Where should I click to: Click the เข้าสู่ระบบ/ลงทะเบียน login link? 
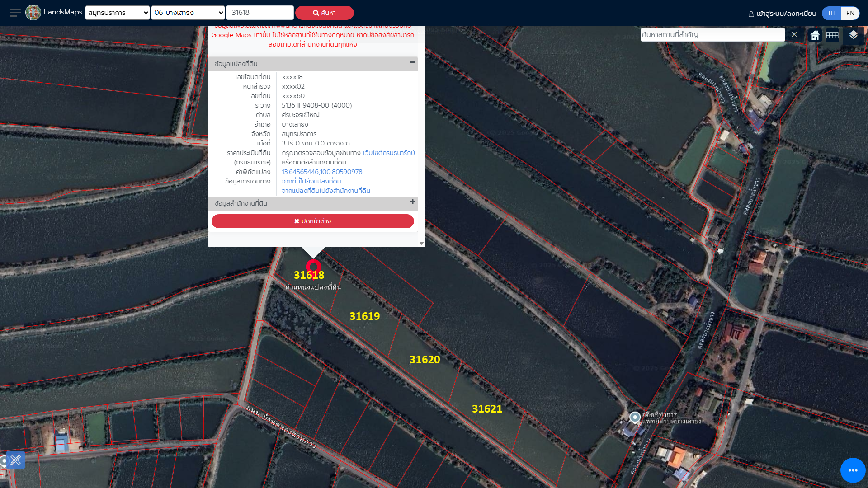click(x=787, y=14)
